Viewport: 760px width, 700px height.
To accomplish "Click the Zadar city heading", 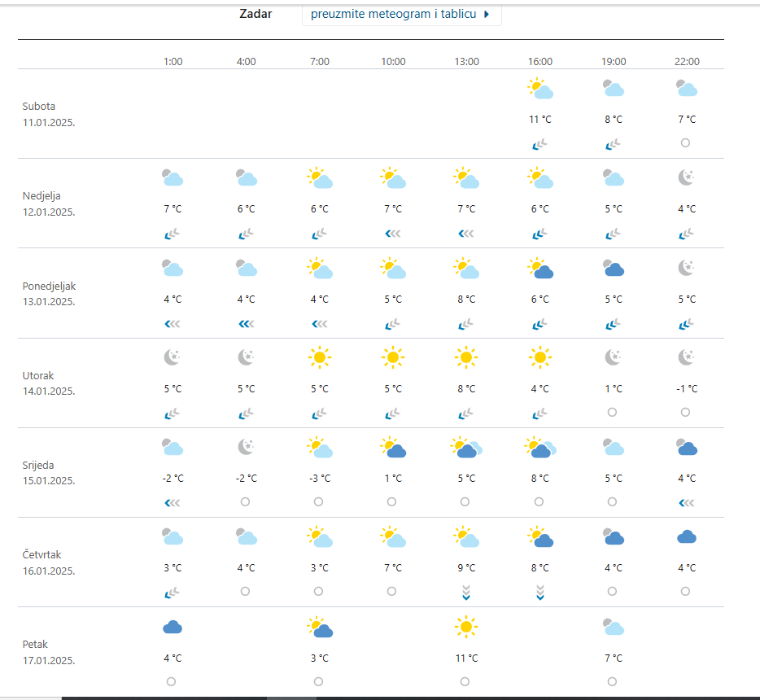I will (x=256, y=14).
